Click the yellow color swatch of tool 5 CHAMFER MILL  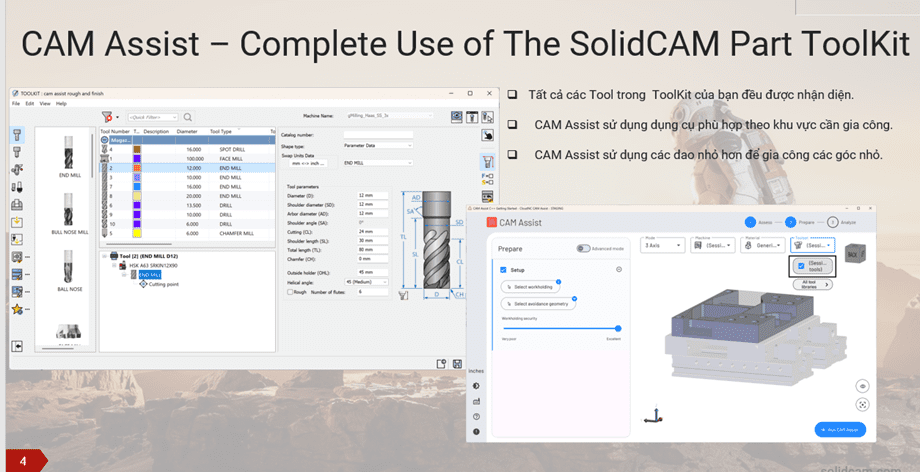[137, 233]
